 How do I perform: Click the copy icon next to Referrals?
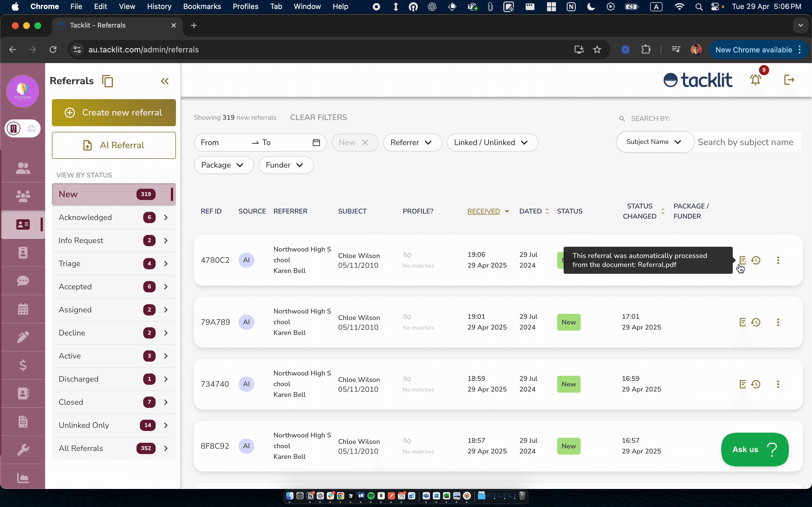(x=108, y=81)
